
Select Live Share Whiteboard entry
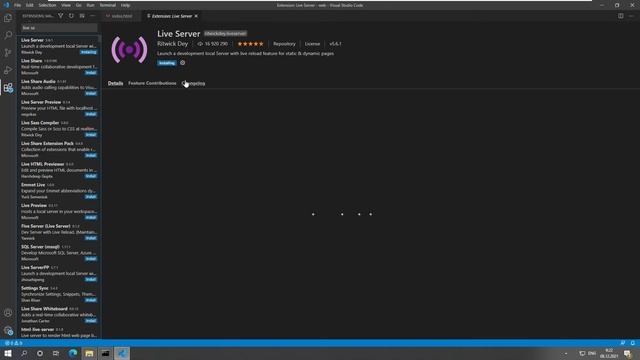[59, 315]
